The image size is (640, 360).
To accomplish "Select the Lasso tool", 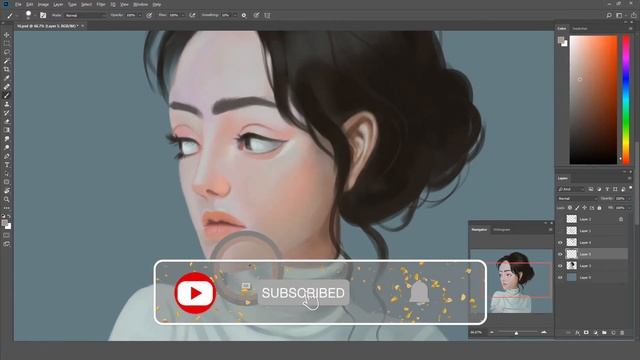I will [x=7, y=52].
